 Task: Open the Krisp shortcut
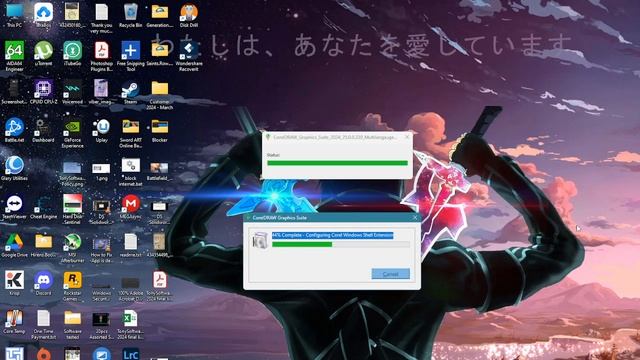tap(14, 283)
